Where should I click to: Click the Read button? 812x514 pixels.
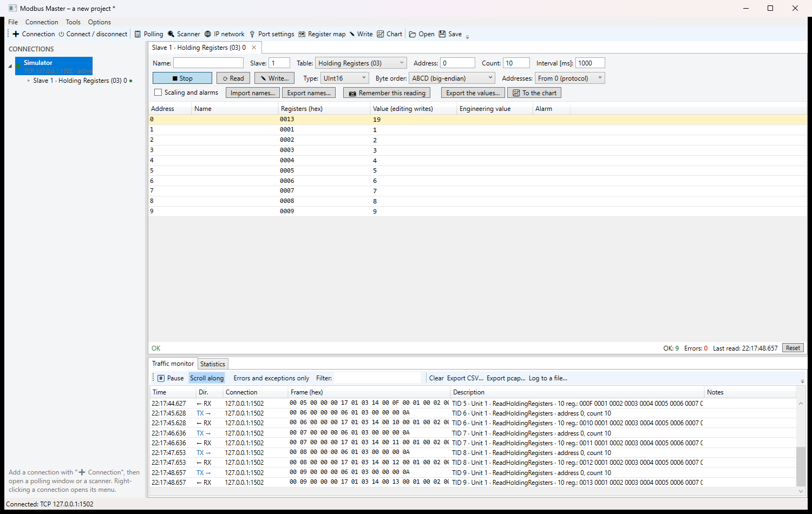click(233, 78)
